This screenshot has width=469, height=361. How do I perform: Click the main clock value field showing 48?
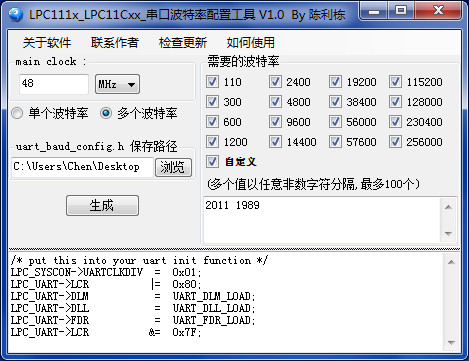tap(54, 84)
